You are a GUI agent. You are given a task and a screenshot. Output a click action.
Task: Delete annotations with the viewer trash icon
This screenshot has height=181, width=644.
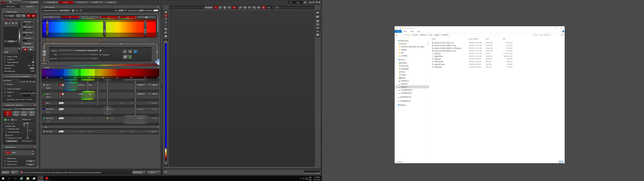(x=225, y=8)
